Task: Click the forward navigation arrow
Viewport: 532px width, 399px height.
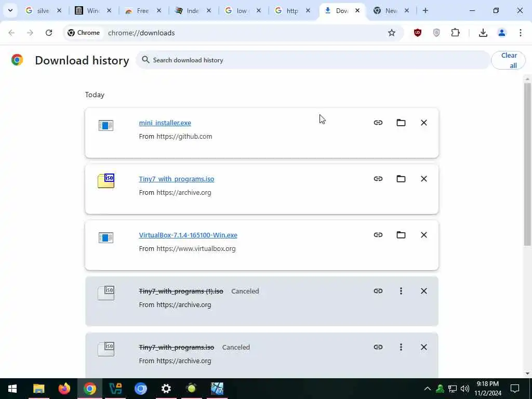Action: tap(30, 33)
